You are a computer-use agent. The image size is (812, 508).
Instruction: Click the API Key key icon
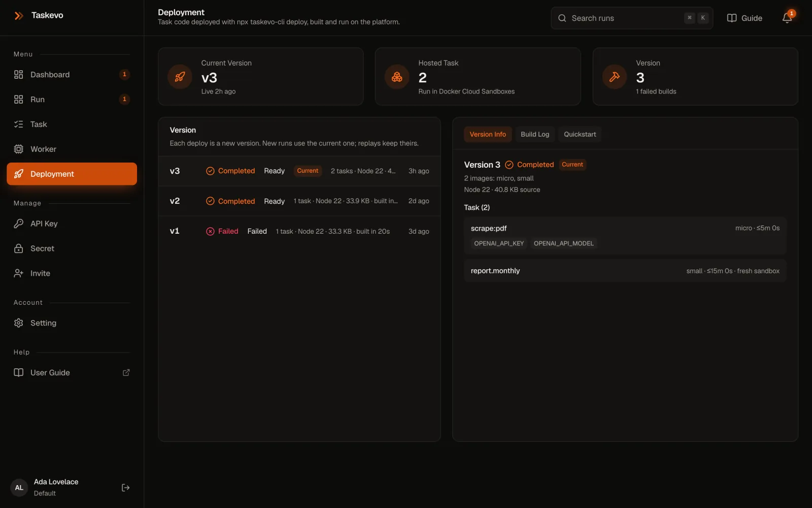[x=19, y=224]
